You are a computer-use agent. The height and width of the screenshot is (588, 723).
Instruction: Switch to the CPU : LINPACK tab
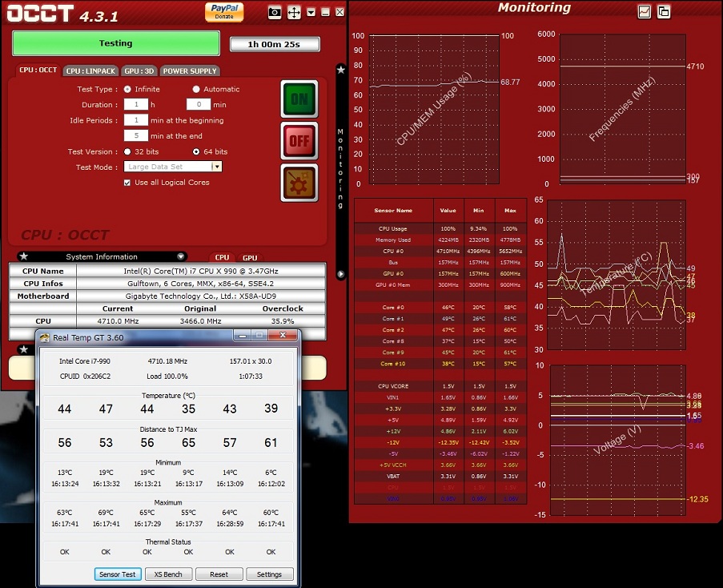[90, 71]
